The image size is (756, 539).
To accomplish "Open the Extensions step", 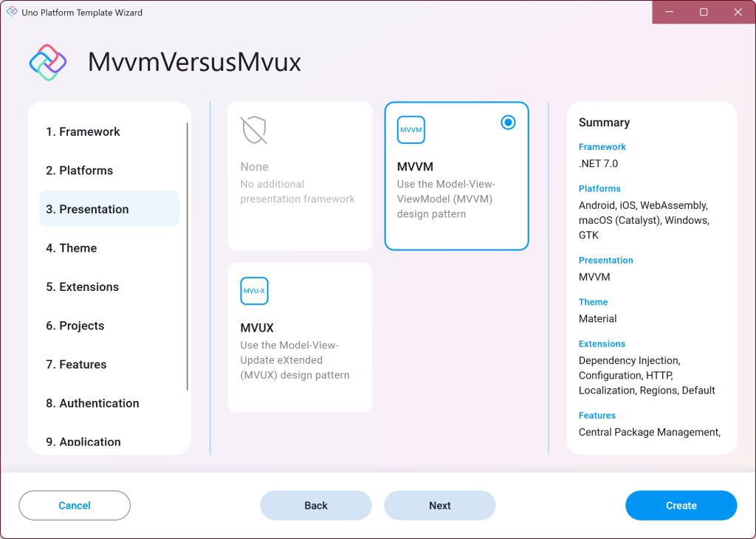I will (83, 286).
